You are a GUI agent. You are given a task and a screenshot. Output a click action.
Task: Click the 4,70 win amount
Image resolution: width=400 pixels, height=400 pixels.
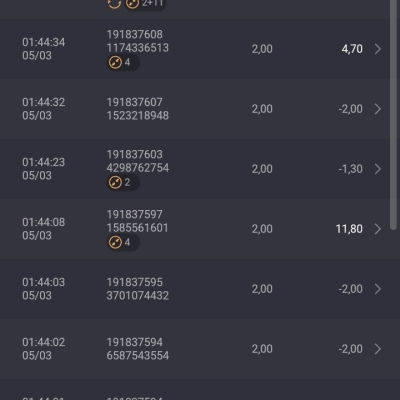pyautogui.click(x=352, y=49)
